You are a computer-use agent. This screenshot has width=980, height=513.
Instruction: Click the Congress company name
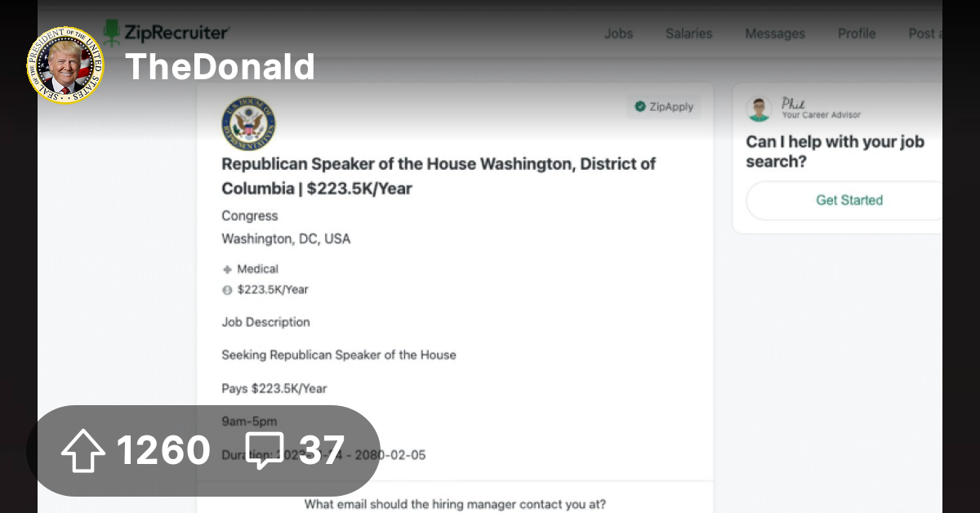250,216
